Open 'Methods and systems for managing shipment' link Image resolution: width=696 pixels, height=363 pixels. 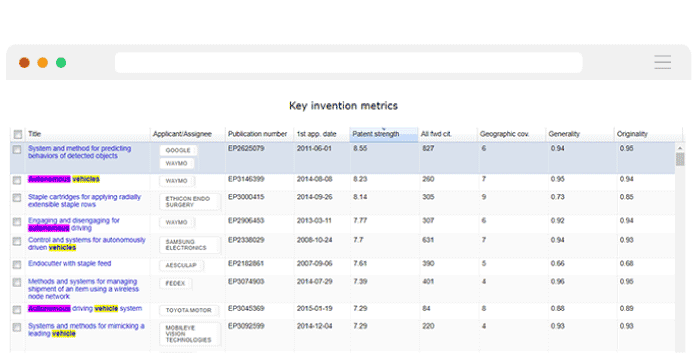coord(83,288)
